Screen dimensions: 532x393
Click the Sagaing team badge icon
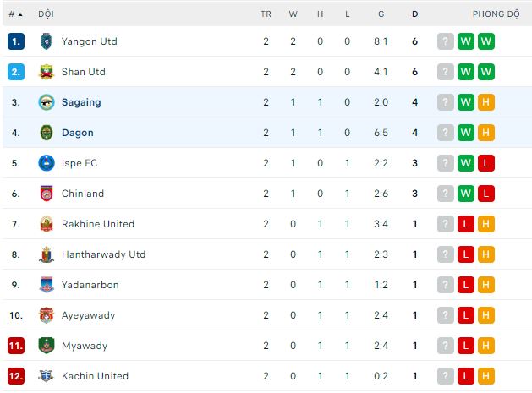[x=47, y=102]
